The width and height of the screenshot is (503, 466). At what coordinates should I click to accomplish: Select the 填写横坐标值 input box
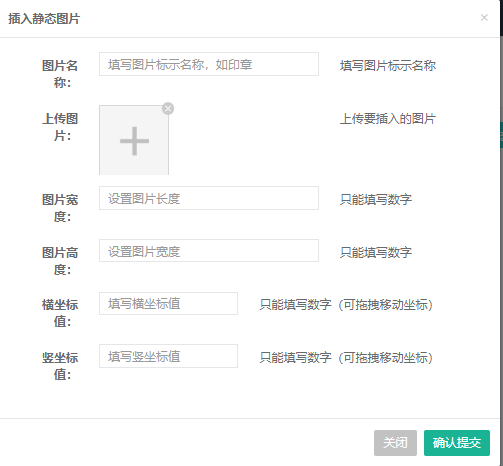point(168,304)
